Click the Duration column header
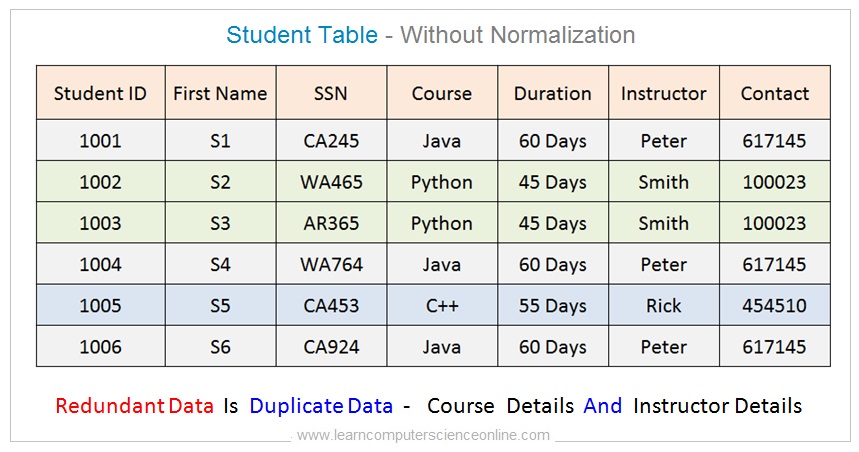This screenshot has height=452, width=859. pos(552,93)
